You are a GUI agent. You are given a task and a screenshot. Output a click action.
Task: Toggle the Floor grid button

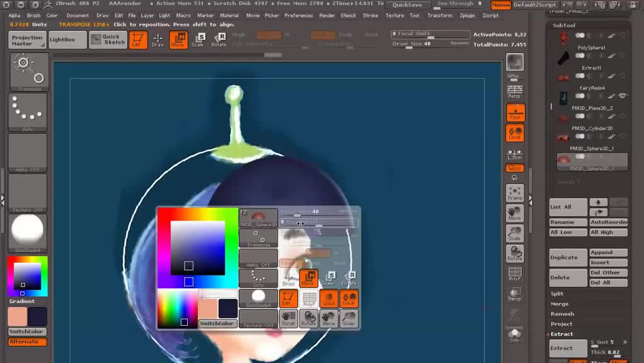(x=515, y=113)
